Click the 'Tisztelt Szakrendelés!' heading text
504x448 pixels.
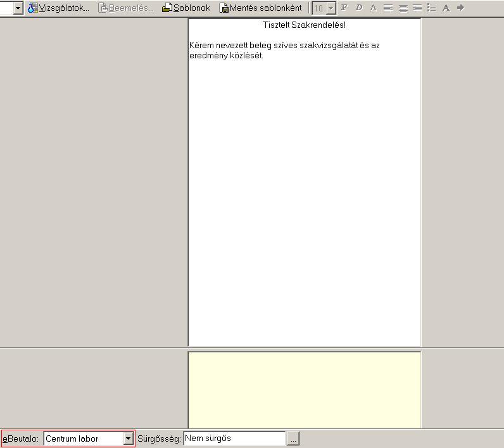pos(304,25)
